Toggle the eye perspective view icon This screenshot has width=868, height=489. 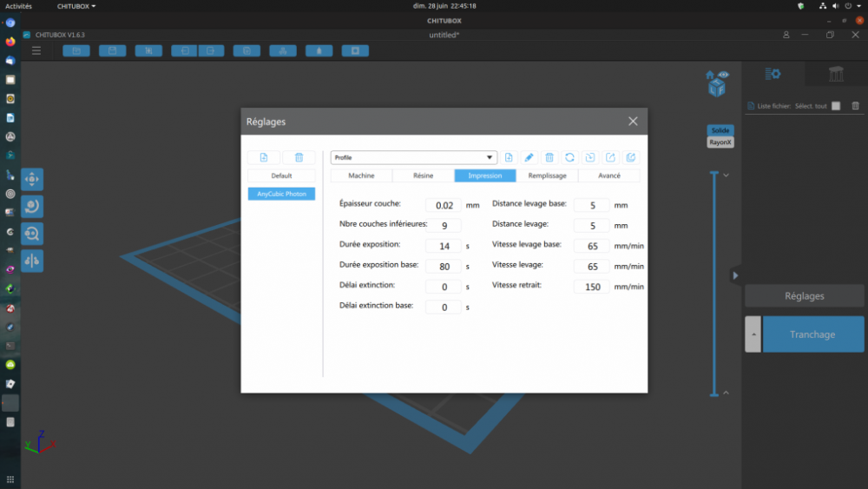[x=724, y=75]
